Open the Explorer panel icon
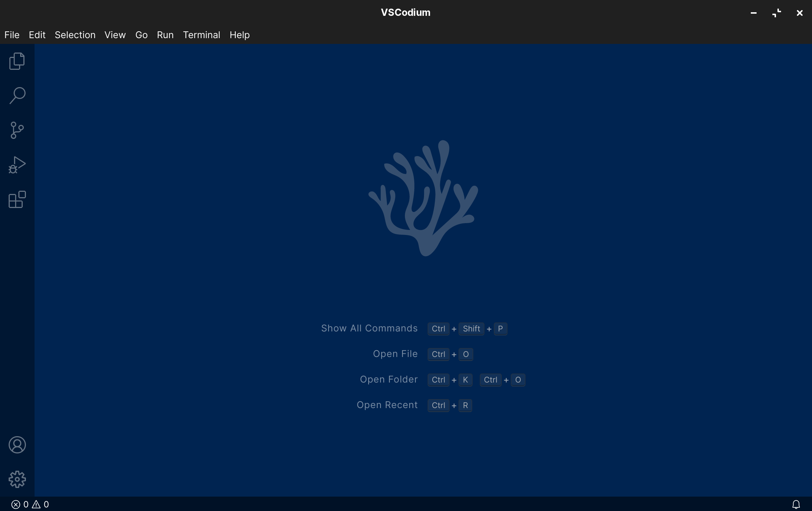 pyautogui.click(x=17, y=61)
